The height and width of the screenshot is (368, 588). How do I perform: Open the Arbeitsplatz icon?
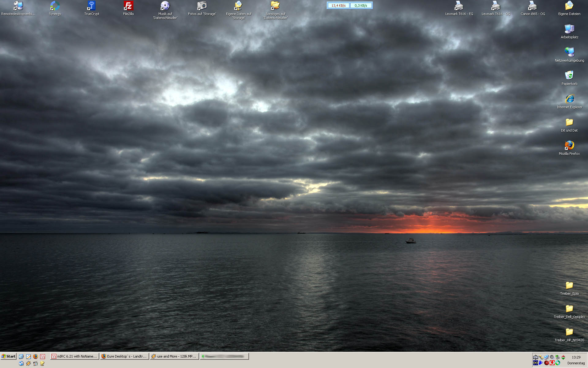point(569,29)
